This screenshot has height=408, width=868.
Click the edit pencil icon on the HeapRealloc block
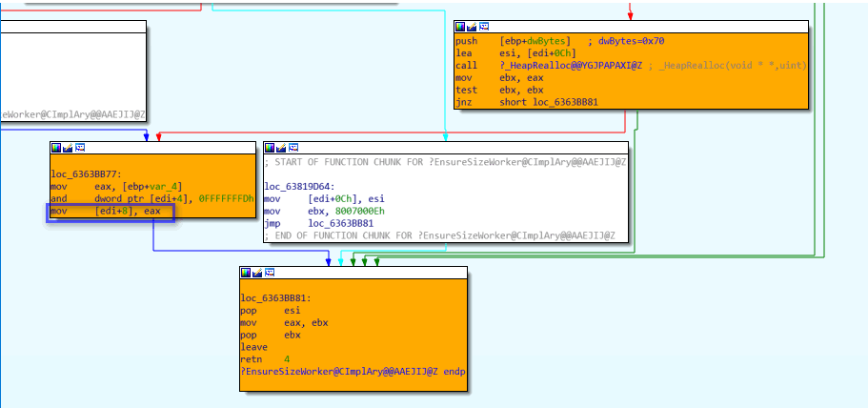pos(472,27)
